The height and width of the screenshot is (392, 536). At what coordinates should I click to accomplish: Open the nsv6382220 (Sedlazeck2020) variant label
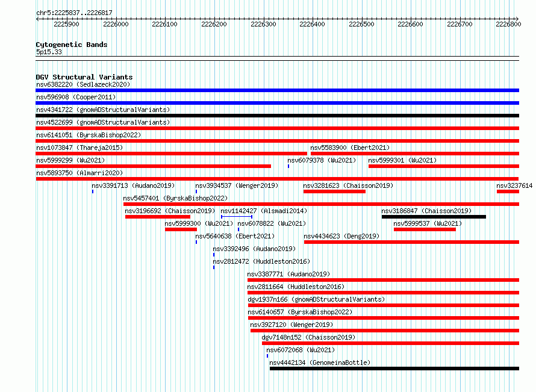[83, 84]
